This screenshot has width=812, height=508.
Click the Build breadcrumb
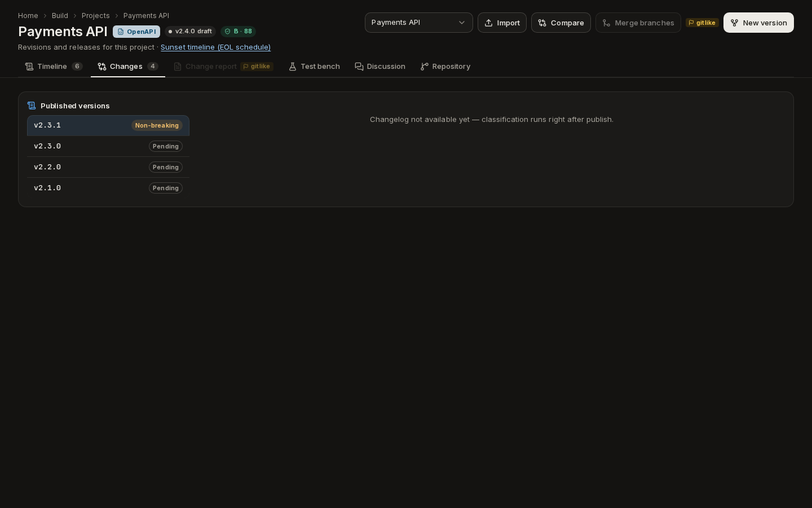60,15
